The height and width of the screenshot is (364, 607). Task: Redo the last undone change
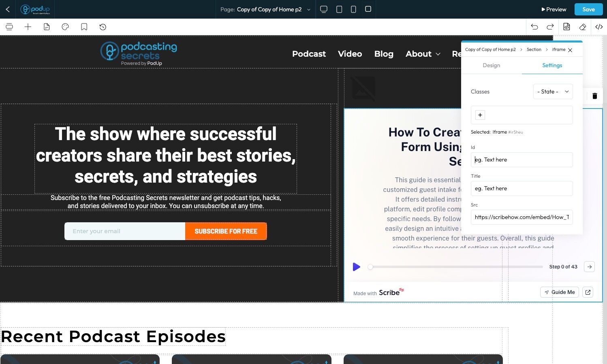click(550, 27)
